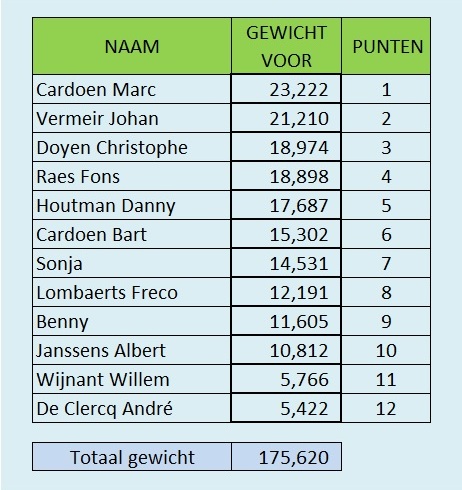Select Wijnant Willem's weight 5,766
The height and width of the screenshot is (490, 462).
(286, 379)
